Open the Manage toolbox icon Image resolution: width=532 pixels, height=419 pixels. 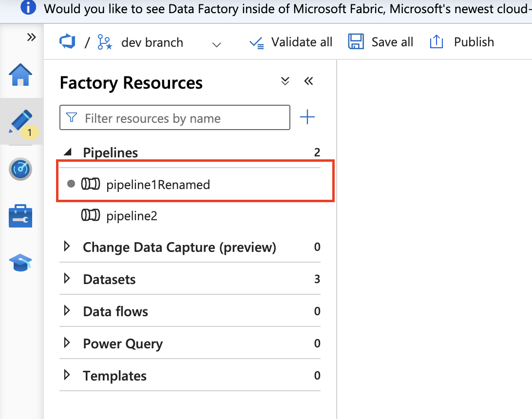coord(20,215)
